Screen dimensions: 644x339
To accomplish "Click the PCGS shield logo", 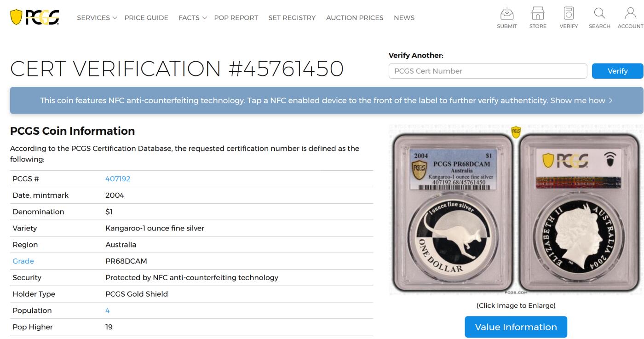I will coord(34,17).
